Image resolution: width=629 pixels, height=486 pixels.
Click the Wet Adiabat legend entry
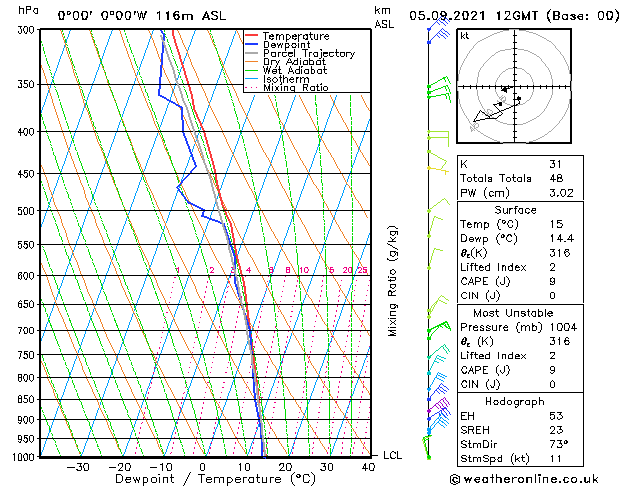click(286, 70)
